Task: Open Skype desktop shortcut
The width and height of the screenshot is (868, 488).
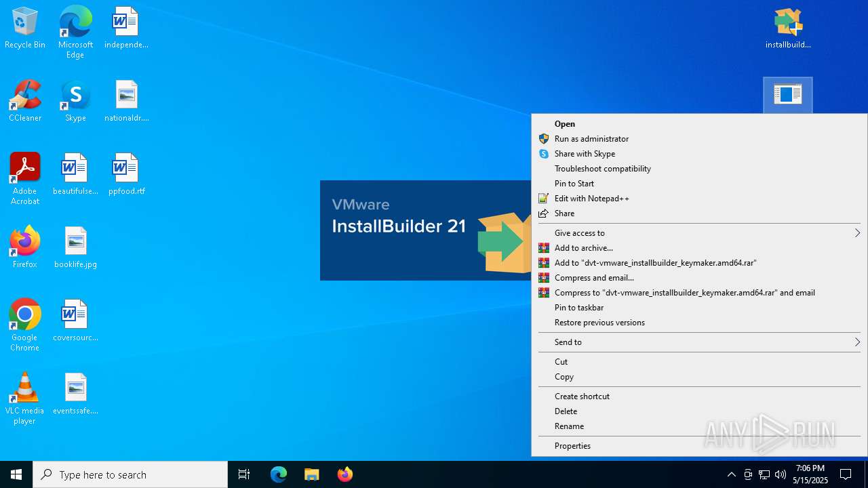Action: (75, 102)
